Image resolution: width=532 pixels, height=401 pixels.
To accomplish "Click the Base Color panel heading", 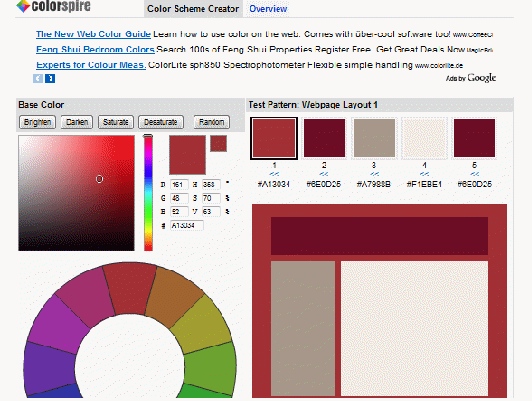I will click(41, 105).
